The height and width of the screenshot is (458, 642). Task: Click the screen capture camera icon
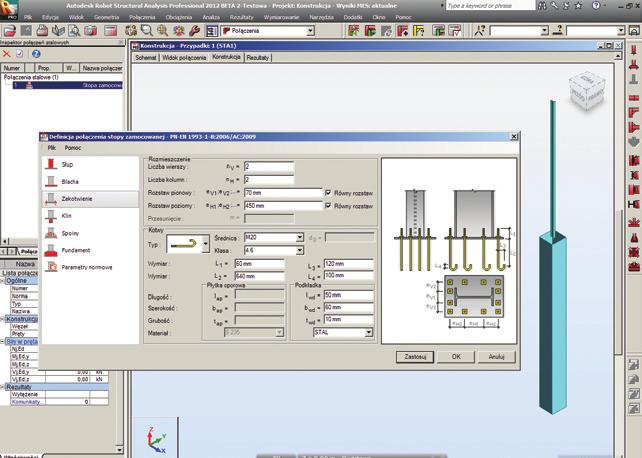(x=90, y=31)
